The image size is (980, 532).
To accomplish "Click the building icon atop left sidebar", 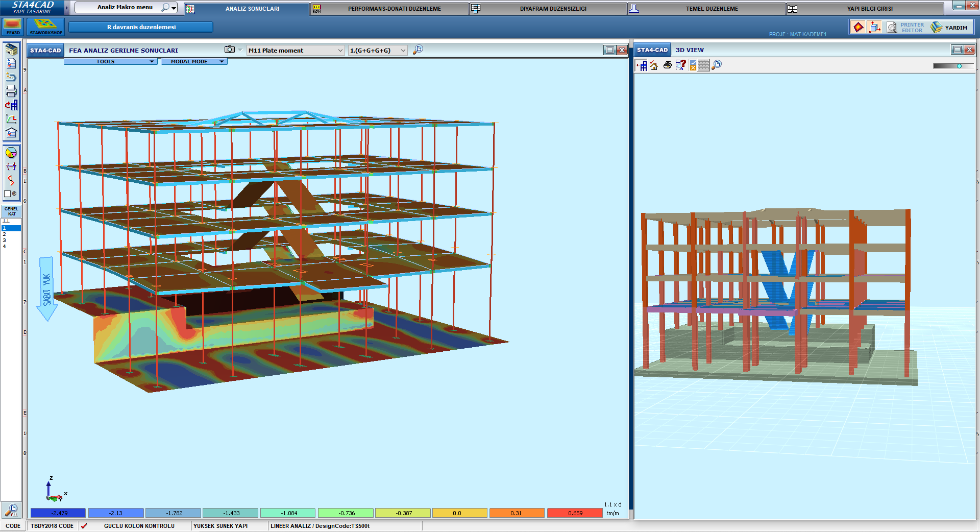I will 11,50.
